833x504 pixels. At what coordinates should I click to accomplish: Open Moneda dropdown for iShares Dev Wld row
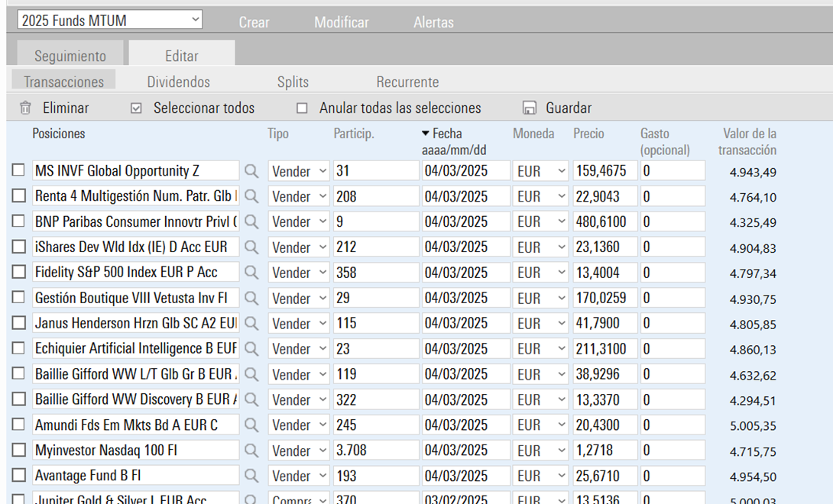540,247
